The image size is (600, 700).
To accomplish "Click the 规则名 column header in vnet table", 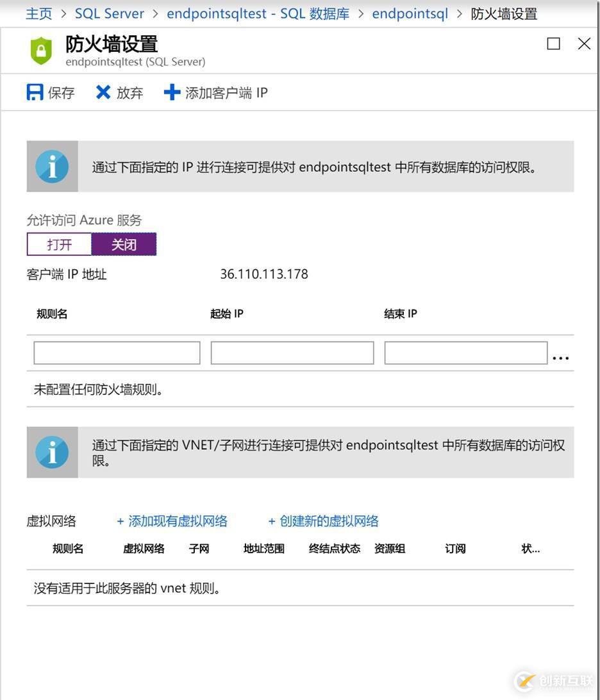I will pos(68,549).
